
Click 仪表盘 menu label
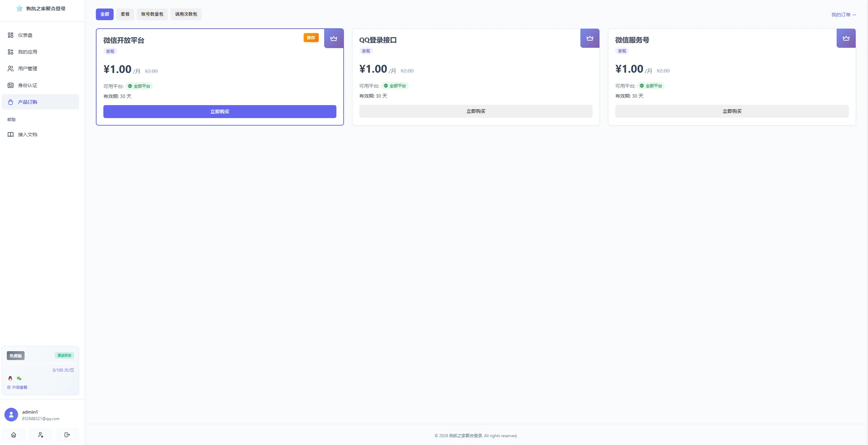click(x=25, y=35)
